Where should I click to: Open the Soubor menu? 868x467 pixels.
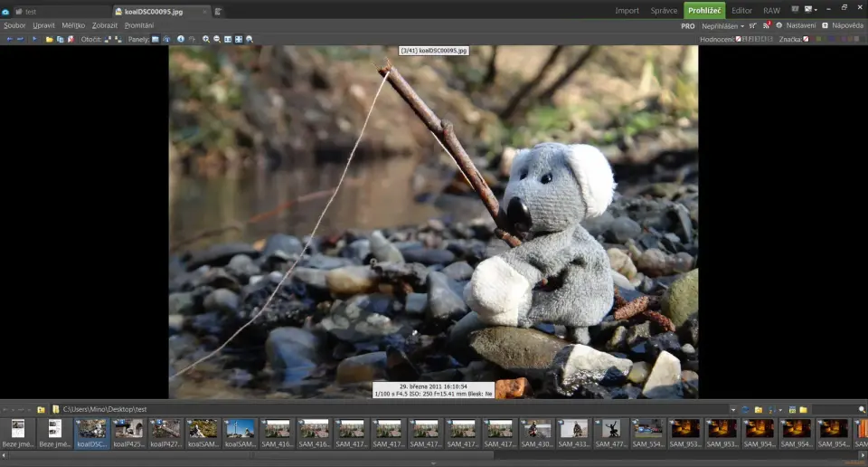coord(14,25)
